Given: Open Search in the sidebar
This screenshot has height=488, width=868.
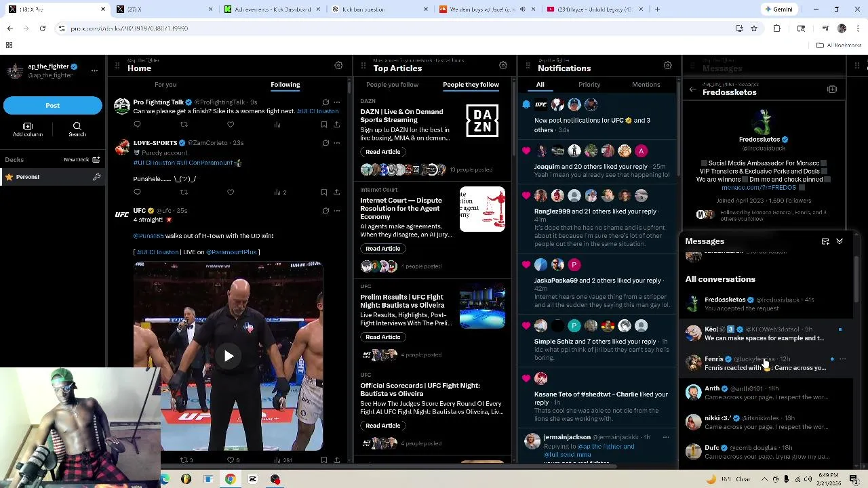Looking at the screenshot, I should tap(77, 129).
